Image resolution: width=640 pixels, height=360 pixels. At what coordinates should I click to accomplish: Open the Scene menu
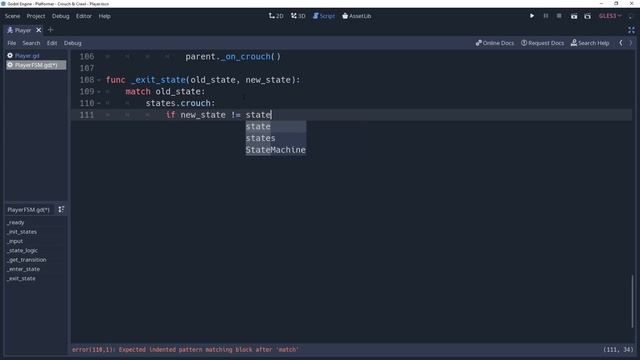pyautogui.click(x=12, y=16)
